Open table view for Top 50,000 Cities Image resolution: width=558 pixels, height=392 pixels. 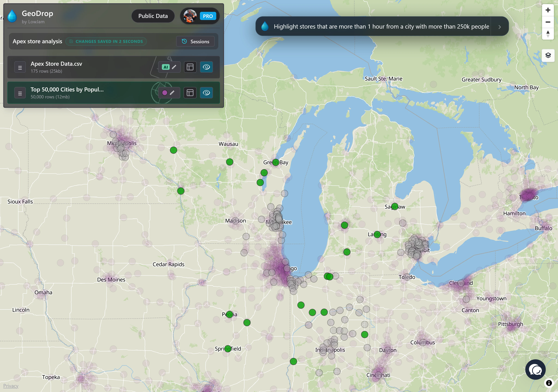click(190, 93)
